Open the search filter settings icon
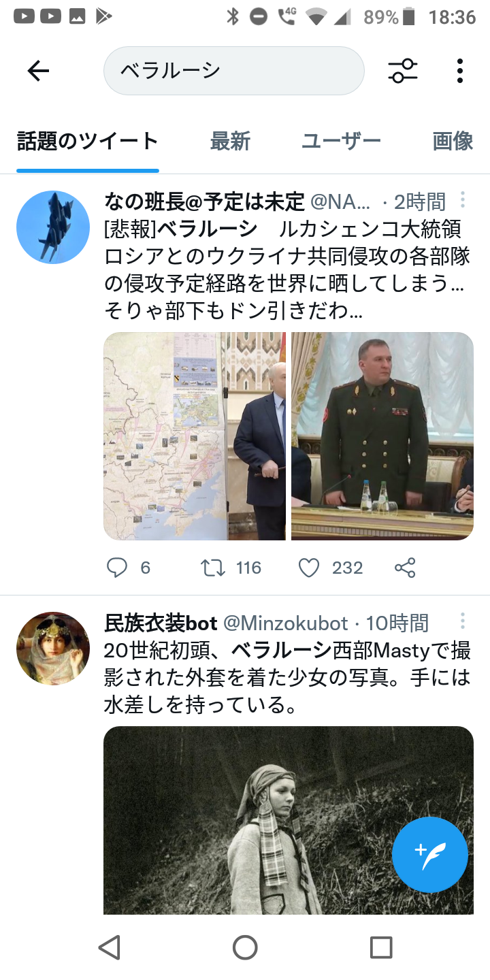Screen dimensions: 490x980 point(403,71)
